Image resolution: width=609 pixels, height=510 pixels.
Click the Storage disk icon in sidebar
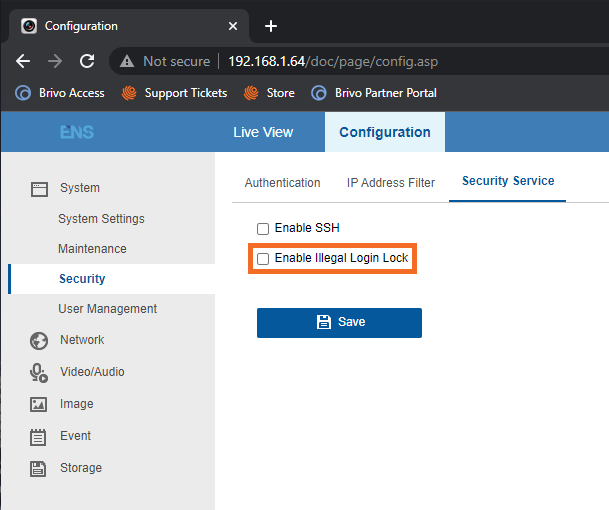click(x=39, y=468)
